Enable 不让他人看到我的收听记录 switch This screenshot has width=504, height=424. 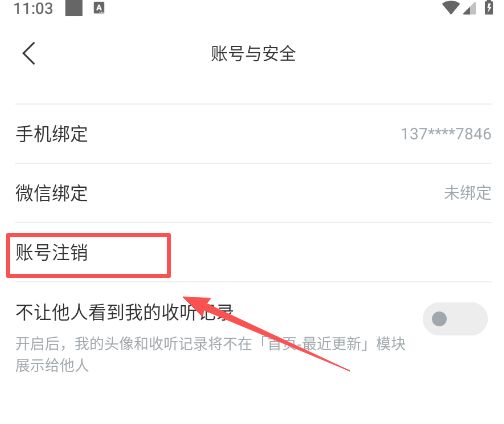(x=455, y=319)
